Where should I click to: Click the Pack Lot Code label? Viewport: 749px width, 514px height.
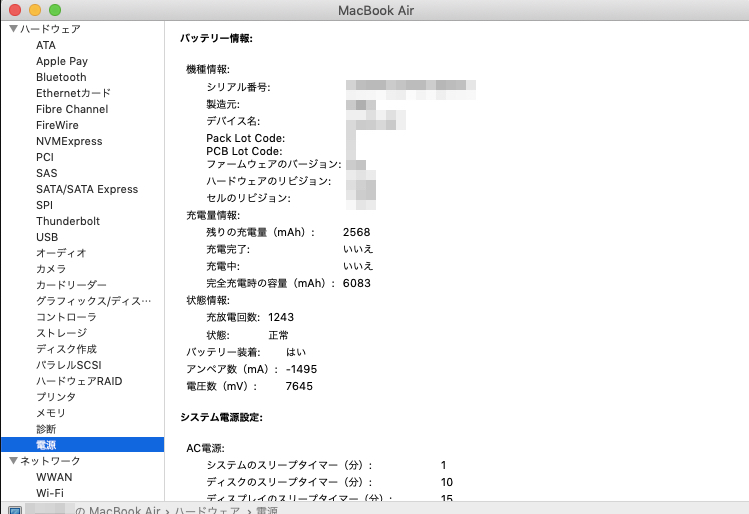[x=246, y=138]
